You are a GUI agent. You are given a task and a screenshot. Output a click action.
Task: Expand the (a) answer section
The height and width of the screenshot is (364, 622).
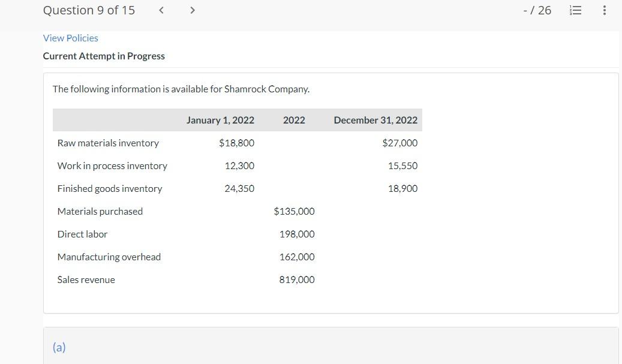click(59, 347)
